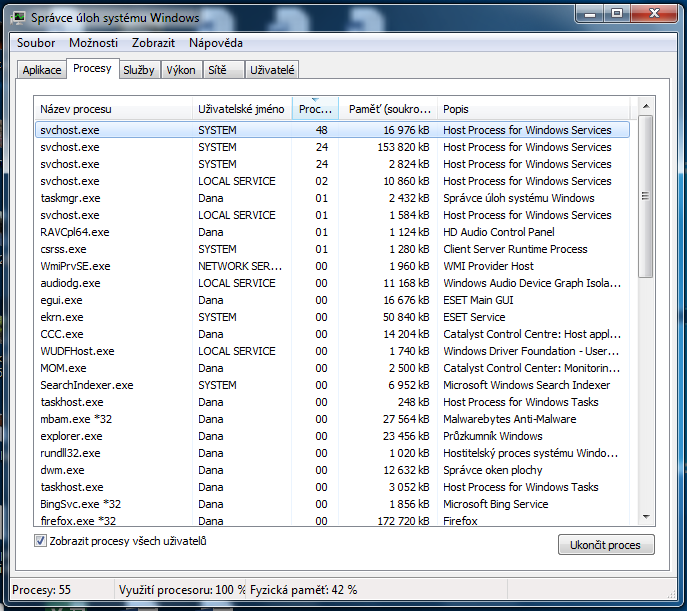Screen dimensions: 687x611
Task: Click the Malwarebytes Anti-Malware description
Action: pyautogui.click(x=509, y=419)
